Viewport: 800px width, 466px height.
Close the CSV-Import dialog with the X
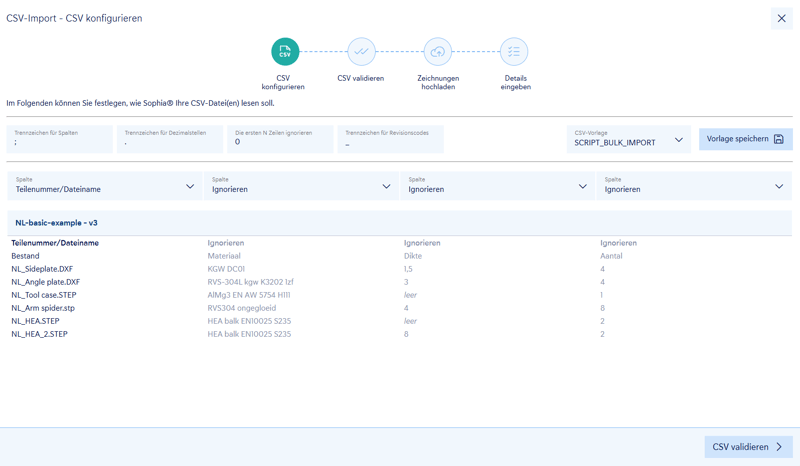782,18
